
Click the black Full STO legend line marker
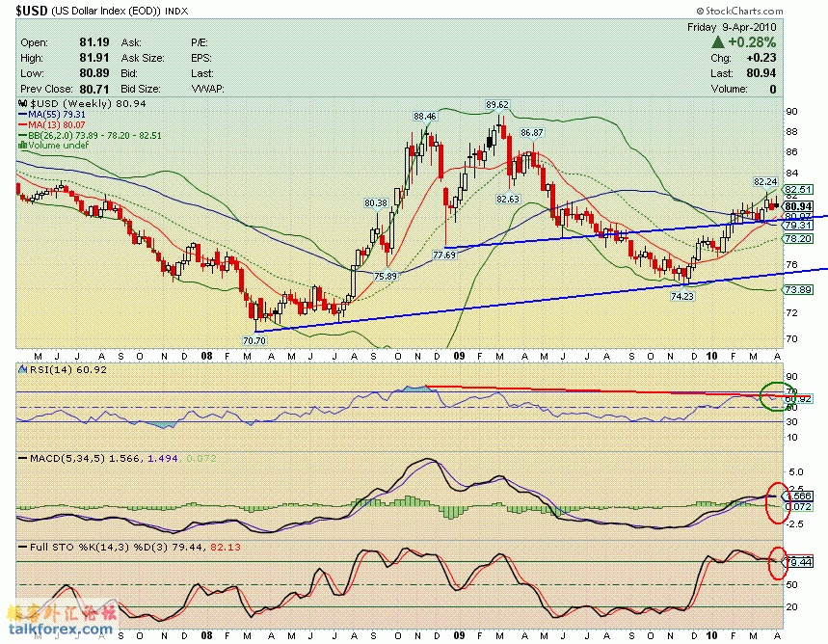tap(23, 547)
